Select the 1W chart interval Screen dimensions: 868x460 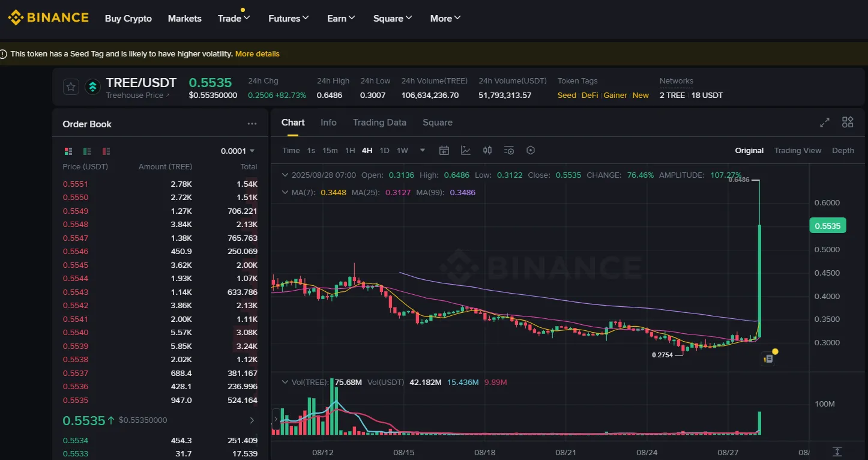pos(402,151)
